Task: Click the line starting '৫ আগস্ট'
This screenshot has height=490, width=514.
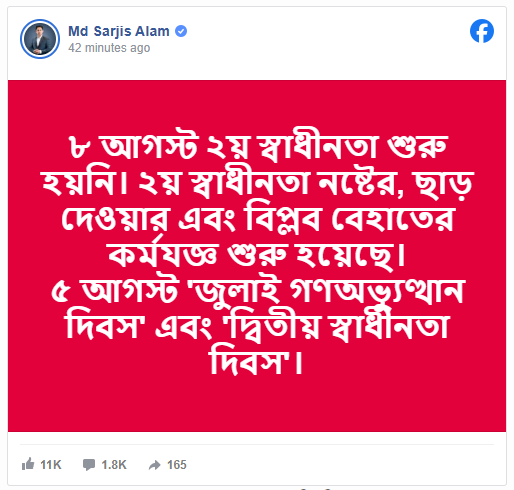Action: click(x=257, y=292)
